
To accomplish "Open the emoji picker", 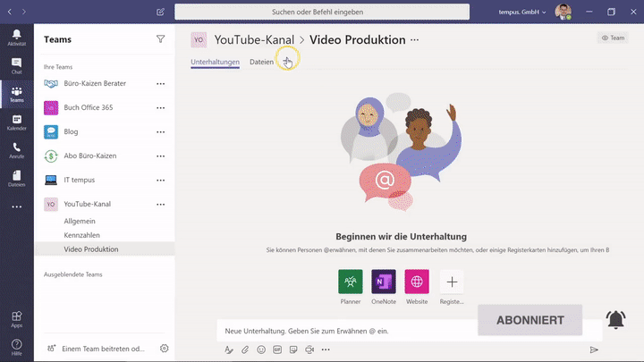I will click(261, 349).
